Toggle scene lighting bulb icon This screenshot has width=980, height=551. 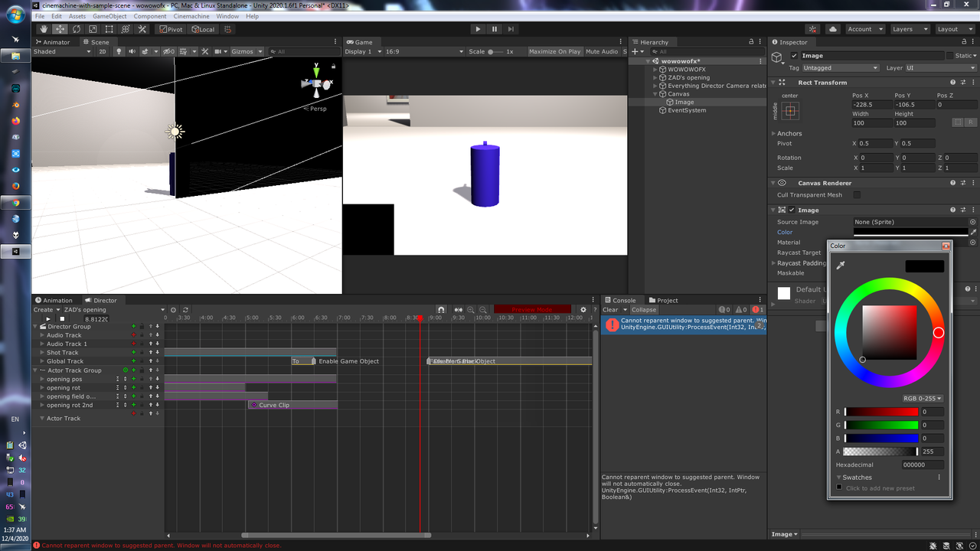pos(119,51)
